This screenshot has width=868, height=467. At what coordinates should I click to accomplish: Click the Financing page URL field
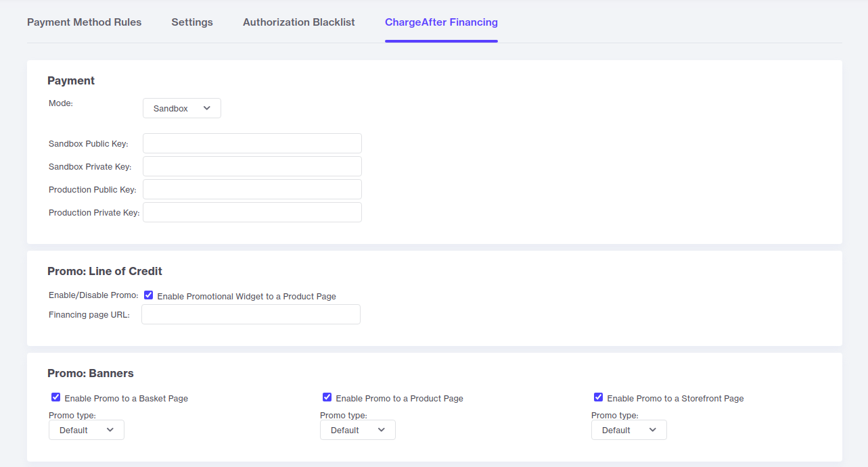pyautogui.click(x=251, y=314)
